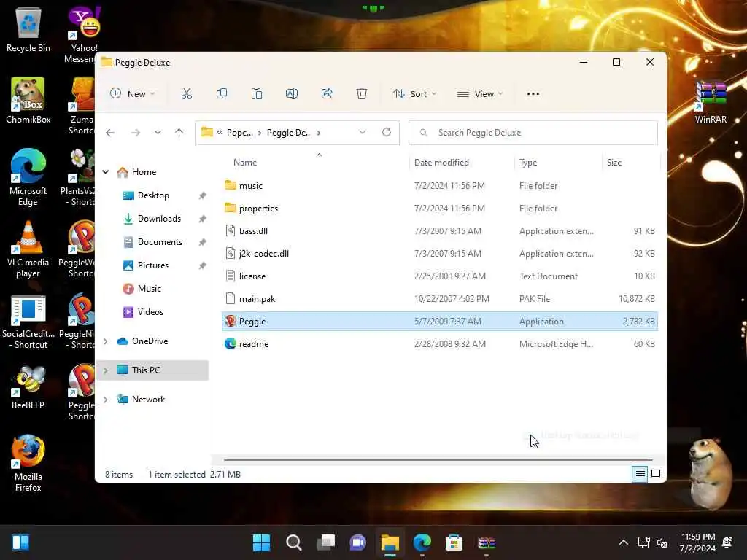Expand This PC tree node

[x=106, y=370]
